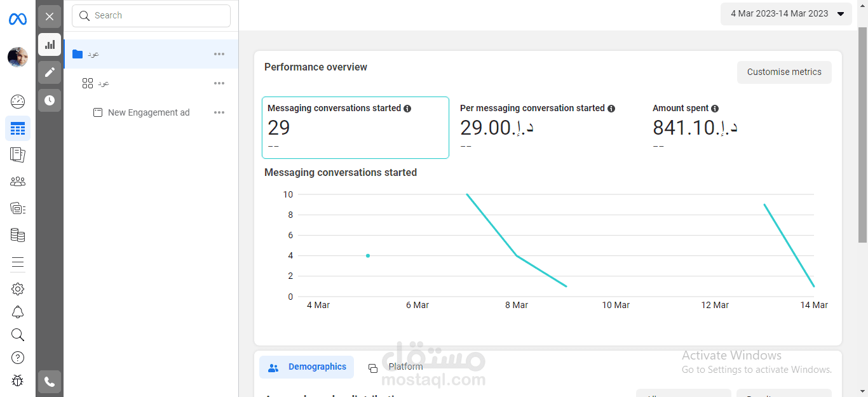
Task: Open three-dot menu for ad set row
Action: coord(219,83)
